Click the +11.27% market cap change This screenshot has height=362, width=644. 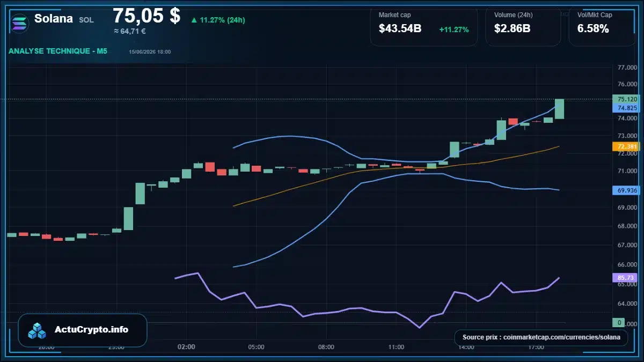tap(454, 29)
